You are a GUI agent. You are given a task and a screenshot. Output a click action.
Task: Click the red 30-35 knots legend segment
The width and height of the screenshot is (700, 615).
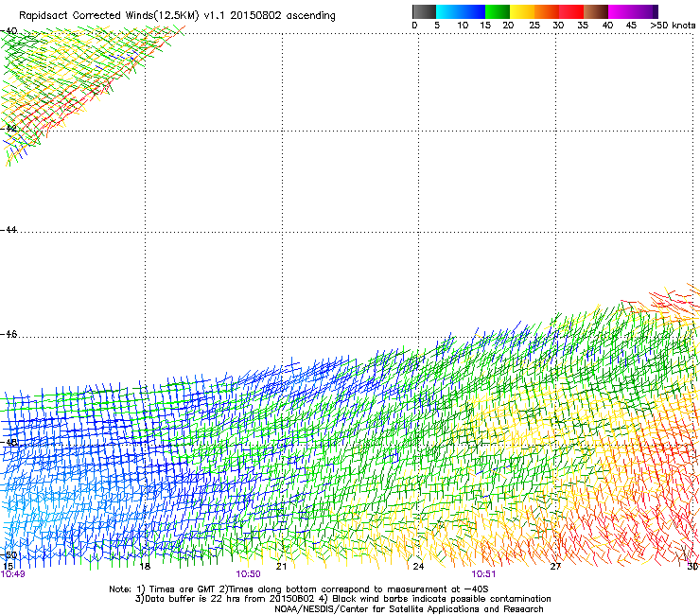click(571, 11)
